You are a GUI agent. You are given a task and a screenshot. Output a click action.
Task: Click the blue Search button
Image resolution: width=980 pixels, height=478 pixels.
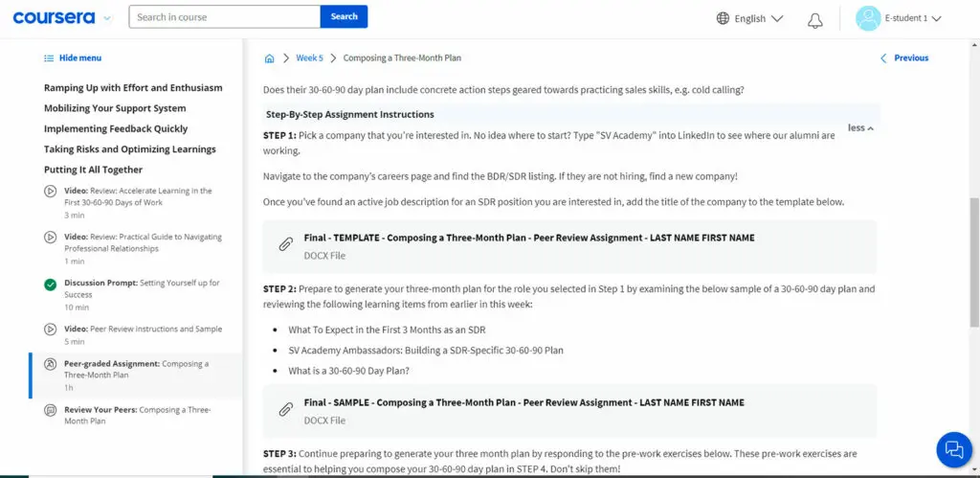pyautogui.click(x=344, y=17)
